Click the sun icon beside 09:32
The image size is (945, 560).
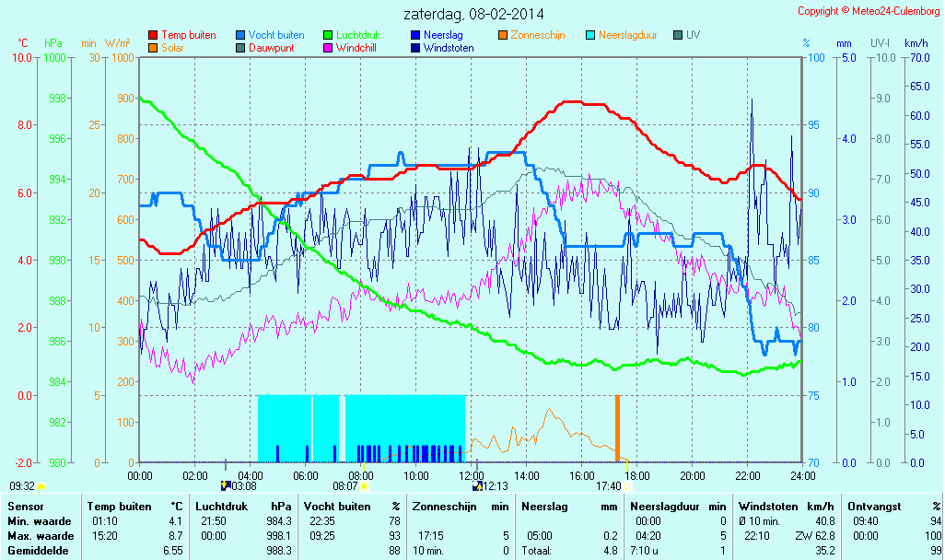41,485
